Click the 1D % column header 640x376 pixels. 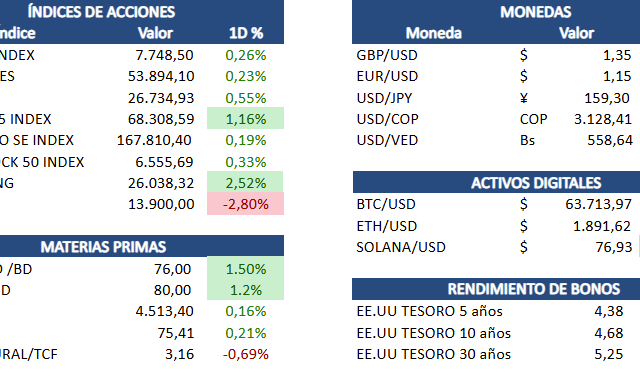point(246,33)
